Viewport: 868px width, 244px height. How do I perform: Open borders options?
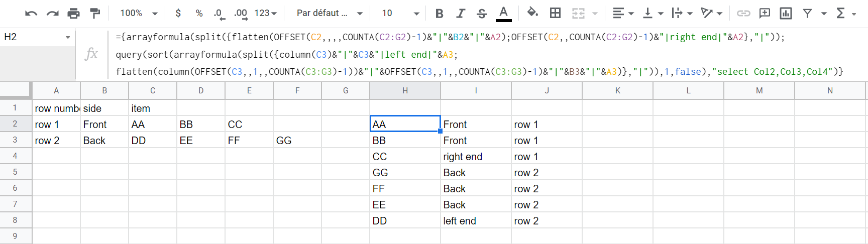[555, 14]
